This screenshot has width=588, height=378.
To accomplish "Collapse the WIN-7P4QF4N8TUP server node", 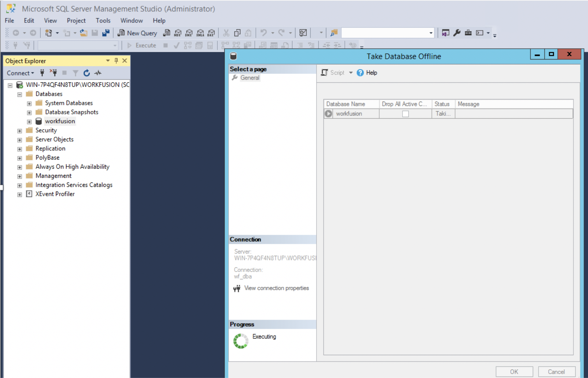I will pos(10,85).
